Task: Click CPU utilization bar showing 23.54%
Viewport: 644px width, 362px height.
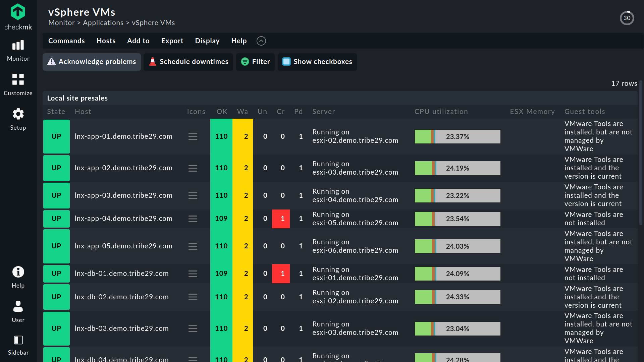Action: (x=458, y=219)
